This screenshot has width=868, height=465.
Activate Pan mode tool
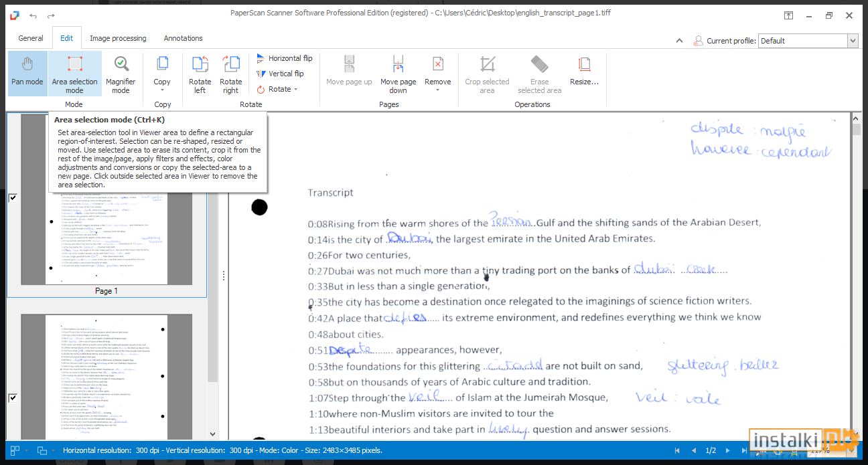pos(27,73)
